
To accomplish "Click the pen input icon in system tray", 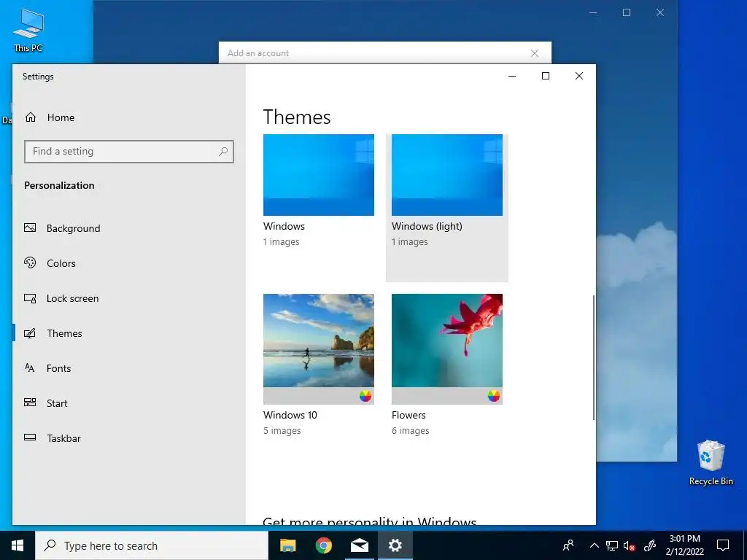I will click(650, 545).
